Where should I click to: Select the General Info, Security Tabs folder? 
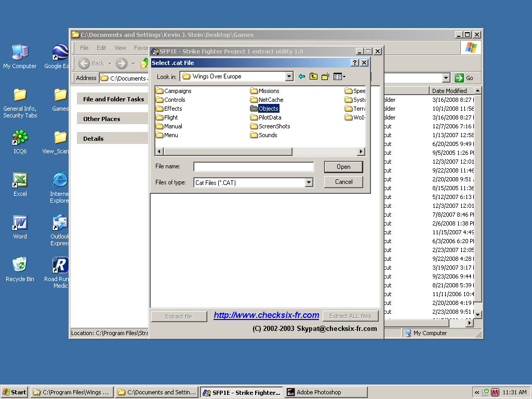tap(20, 103)
